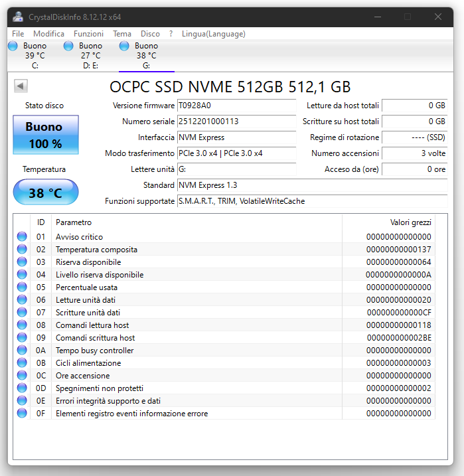Click the Letture da host totali value
464x476 pixels.
point(415,106)
